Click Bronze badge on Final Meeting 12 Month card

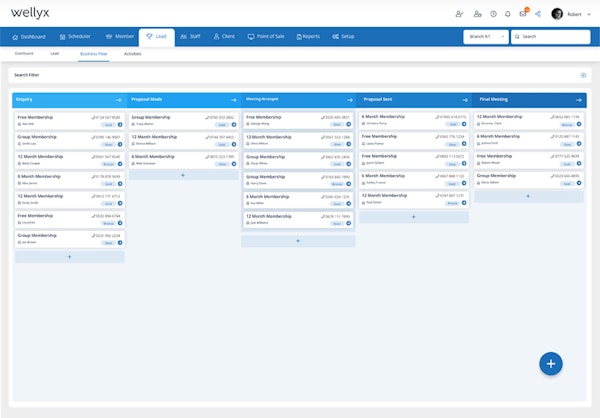(567, 125)
